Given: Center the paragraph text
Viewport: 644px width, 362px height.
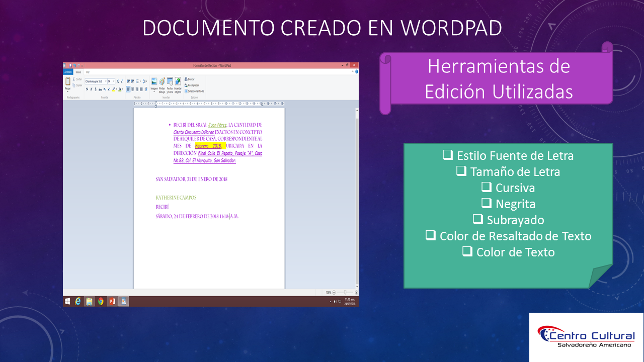Looking at the screenshot, I should point(132,89).
